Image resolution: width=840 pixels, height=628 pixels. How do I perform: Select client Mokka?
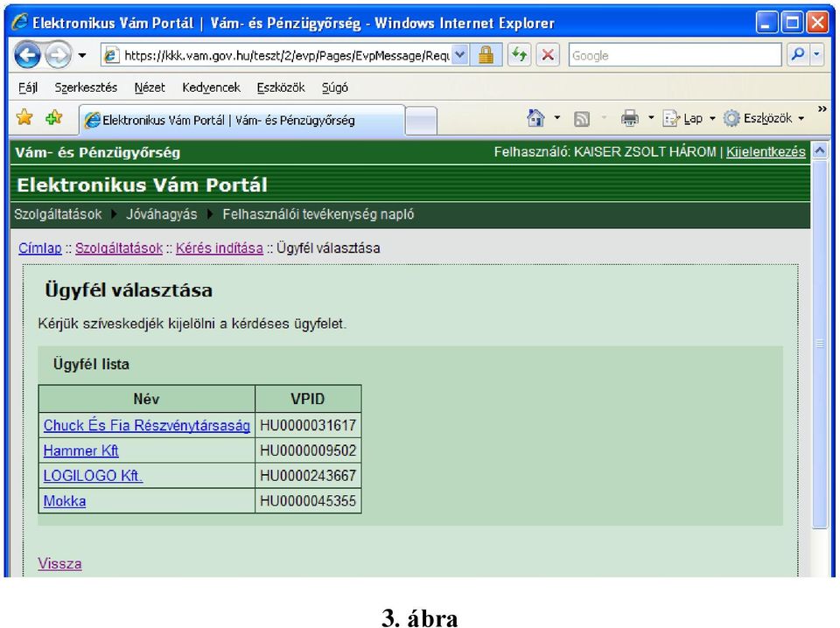[x=65, y=501]
